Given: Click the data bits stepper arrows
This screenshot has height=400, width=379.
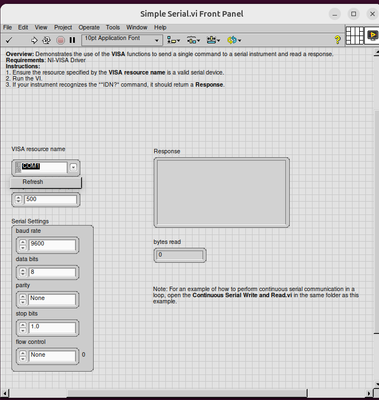Looking at the screenshot, I should point(23,273).
